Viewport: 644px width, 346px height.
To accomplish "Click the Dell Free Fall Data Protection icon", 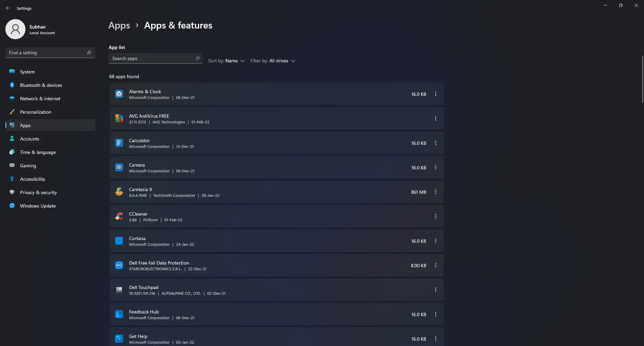I will pyautogui.click(x=119, y=266).
